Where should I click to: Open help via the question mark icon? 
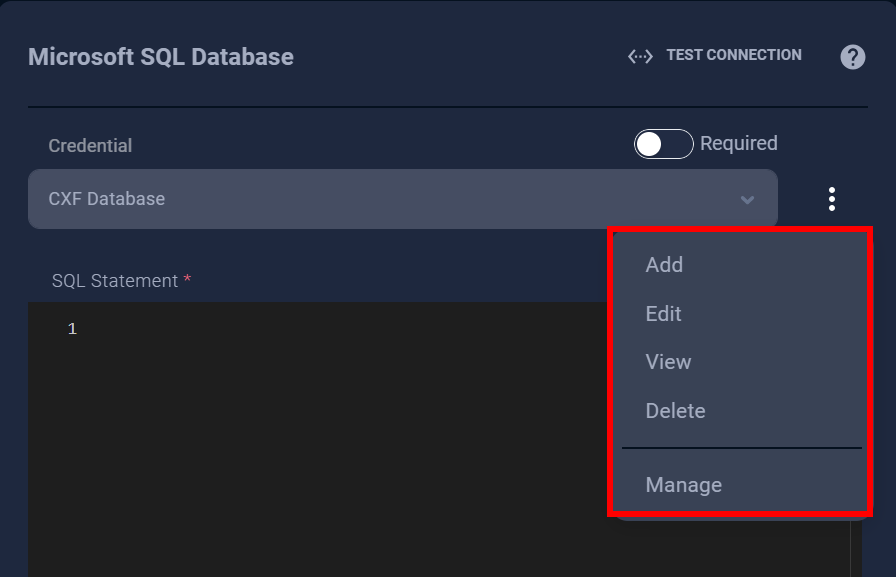(x=852, y=56)
